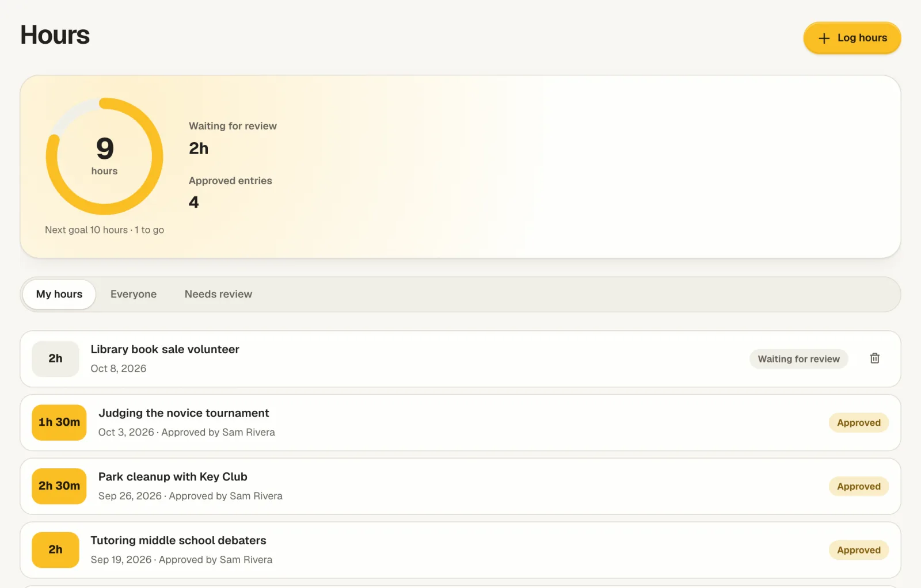Click the Waiting for review status badge
This screenshot has height=588, width=921.
[x=798, y=359]
